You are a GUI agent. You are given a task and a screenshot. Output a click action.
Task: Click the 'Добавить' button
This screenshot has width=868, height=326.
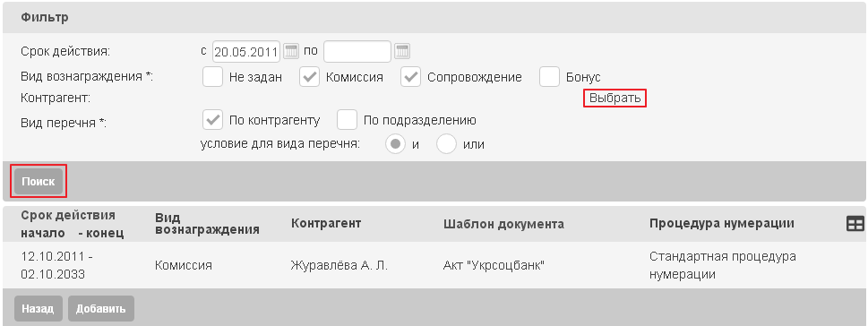pos(100,308)
